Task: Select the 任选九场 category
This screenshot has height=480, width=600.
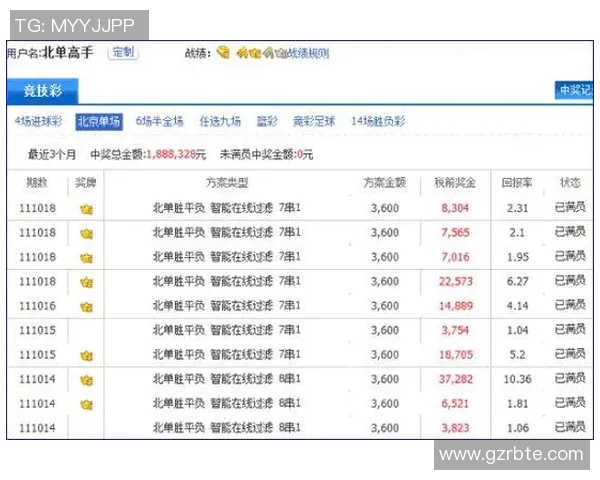Action: 220,121
